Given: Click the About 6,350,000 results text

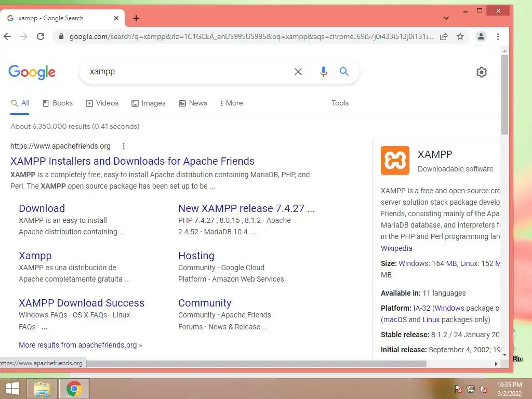Looking at the screenshot, I should (x=75, y=127).
